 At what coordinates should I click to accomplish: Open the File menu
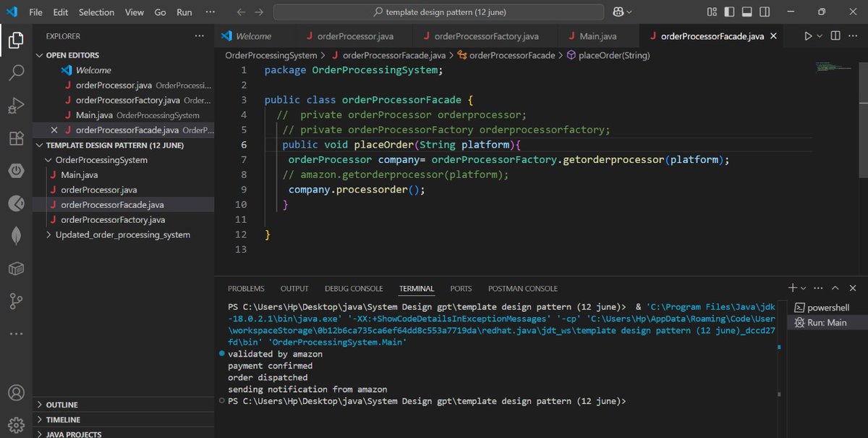pos(35,12)
